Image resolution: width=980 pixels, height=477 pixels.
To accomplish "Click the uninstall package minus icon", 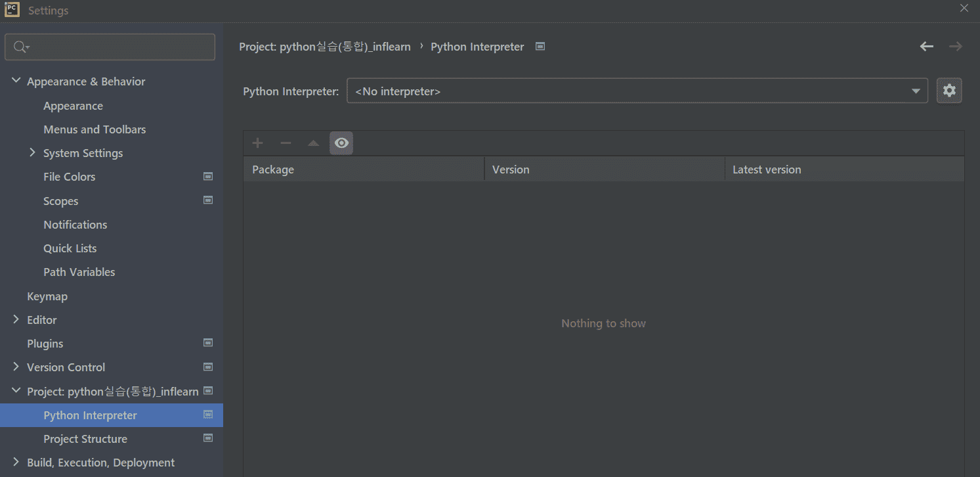I will (286, 143).
